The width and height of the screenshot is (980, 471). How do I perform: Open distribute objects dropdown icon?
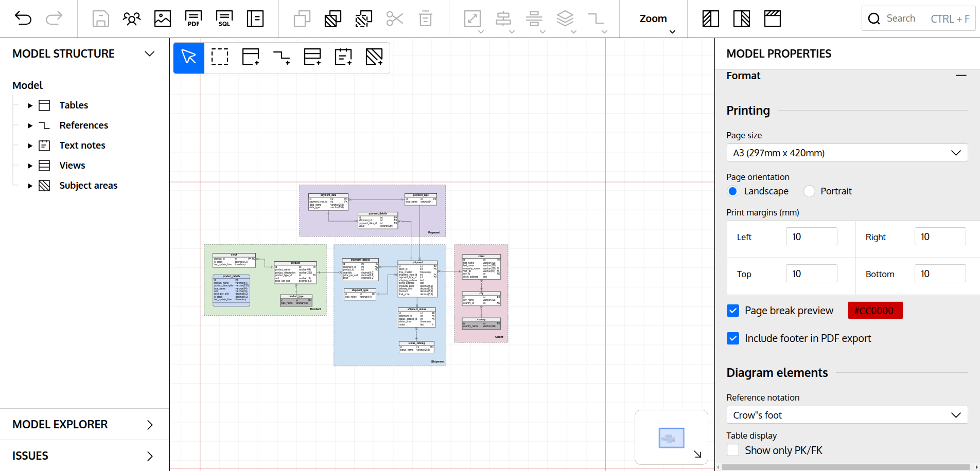click(534, 19)
